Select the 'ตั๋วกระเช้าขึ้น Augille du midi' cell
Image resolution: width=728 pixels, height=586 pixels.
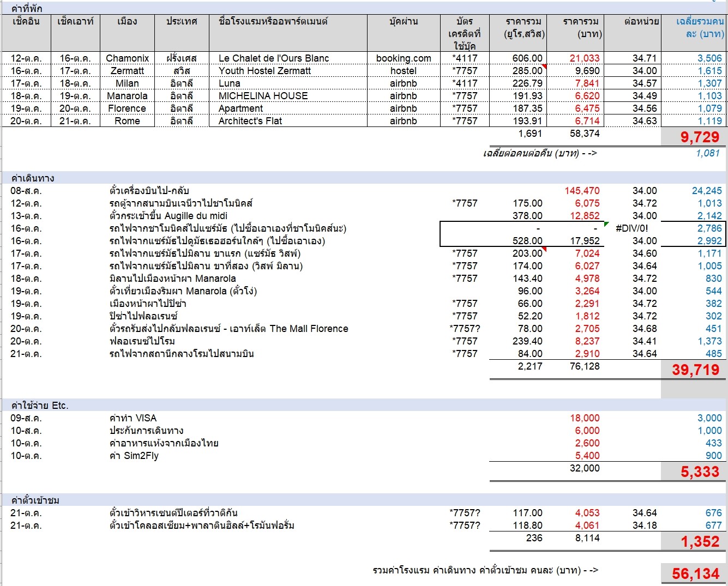pos(169,216)
